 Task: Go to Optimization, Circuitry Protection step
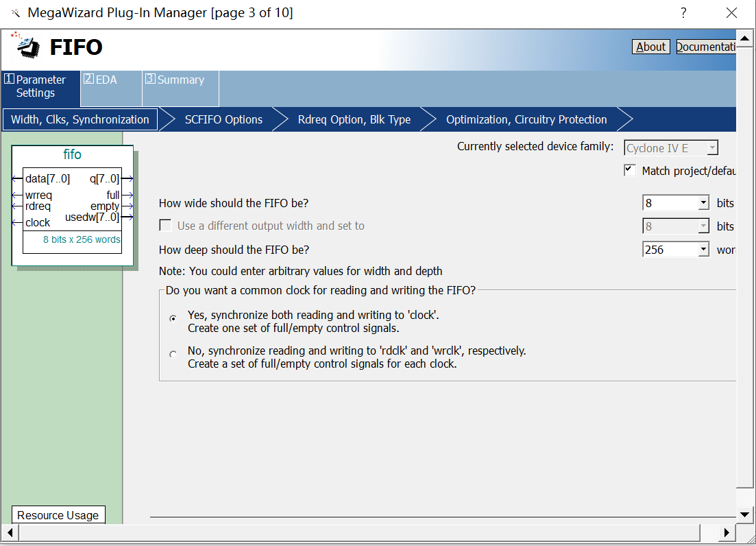click(526, 119)
